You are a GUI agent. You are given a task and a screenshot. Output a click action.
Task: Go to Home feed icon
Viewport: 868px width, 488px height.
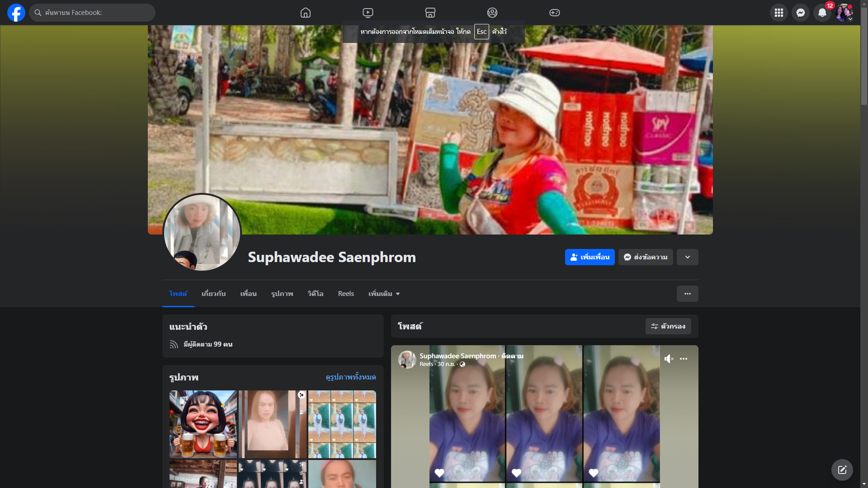(x=306, y=13)
